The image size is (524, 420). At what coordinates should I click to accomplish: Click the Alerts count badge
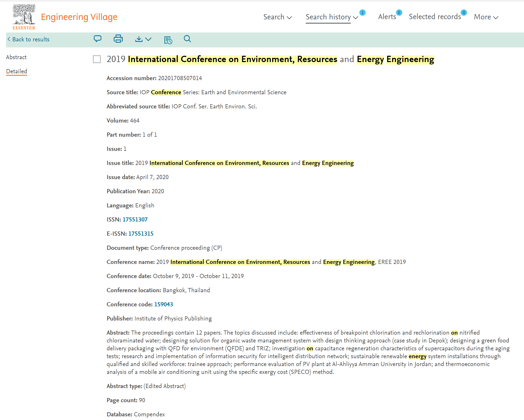399,13
